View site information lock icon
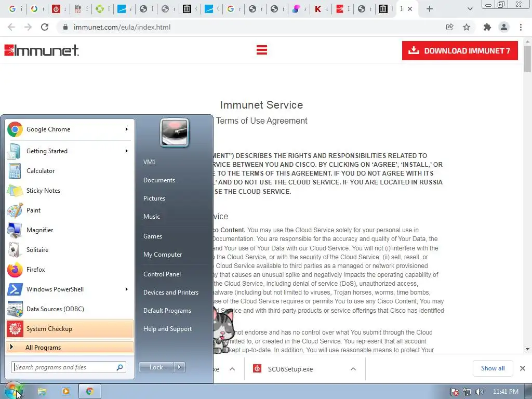 coord(65,27)
